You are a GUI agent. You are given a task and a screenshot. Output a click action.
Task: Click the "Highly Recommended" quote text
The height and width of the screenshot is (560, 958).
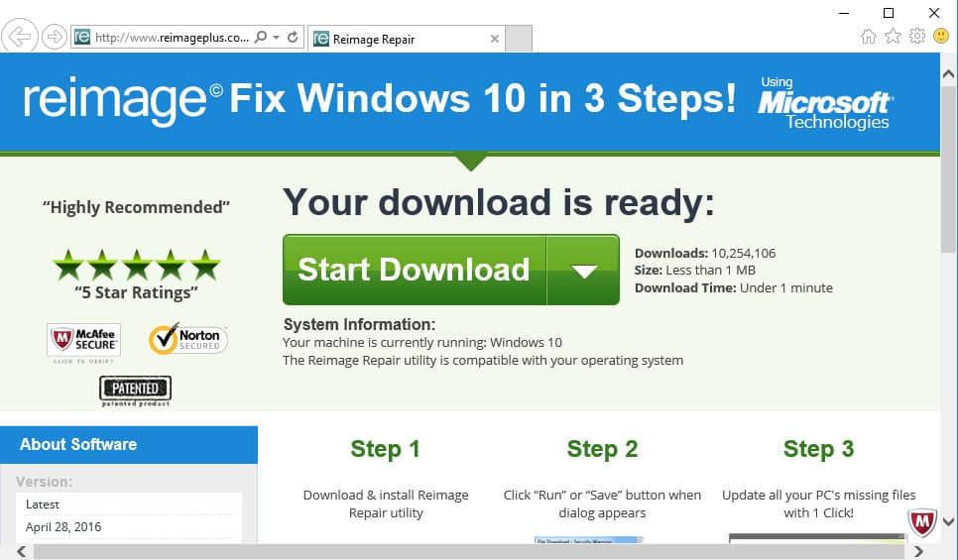(x=136, y=207)
